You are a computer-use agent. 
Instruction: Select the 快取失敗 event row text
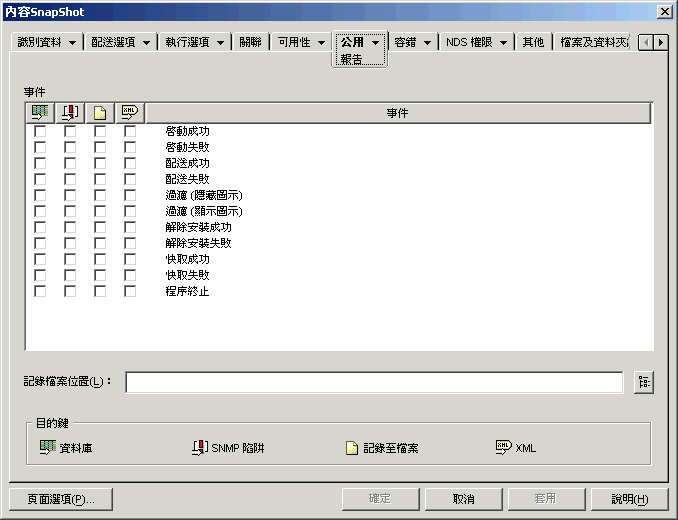(187, 275)
